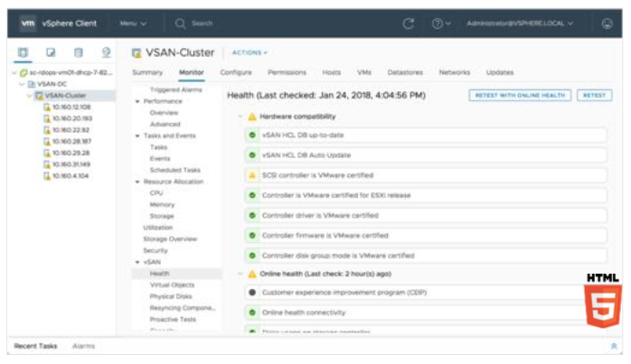This screenshot has height=364, width=631.
Task: Click the RETEST button
Action: [x=594, y=96]
